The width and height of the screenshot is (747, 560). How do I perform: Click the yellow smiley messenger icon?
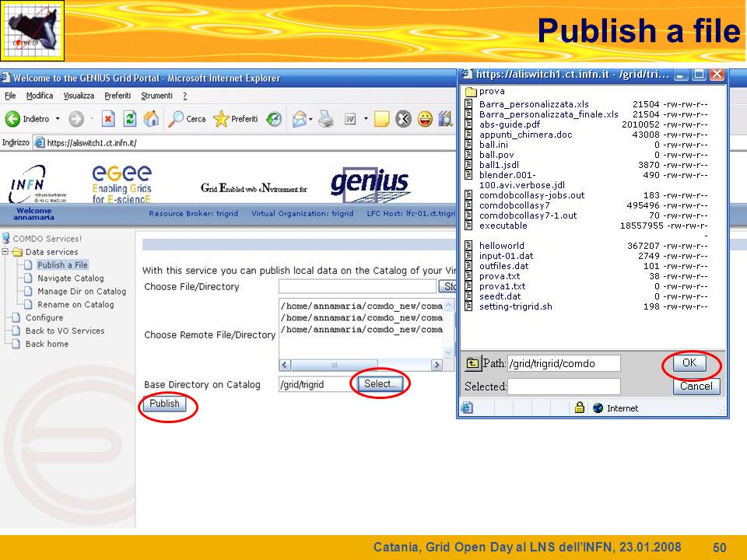point(425,118)
